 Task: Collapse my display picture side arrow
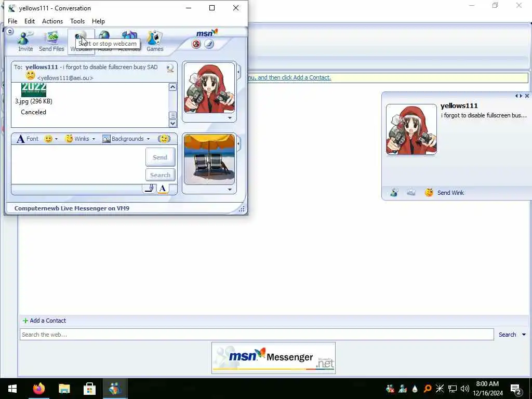click(239, 144)
